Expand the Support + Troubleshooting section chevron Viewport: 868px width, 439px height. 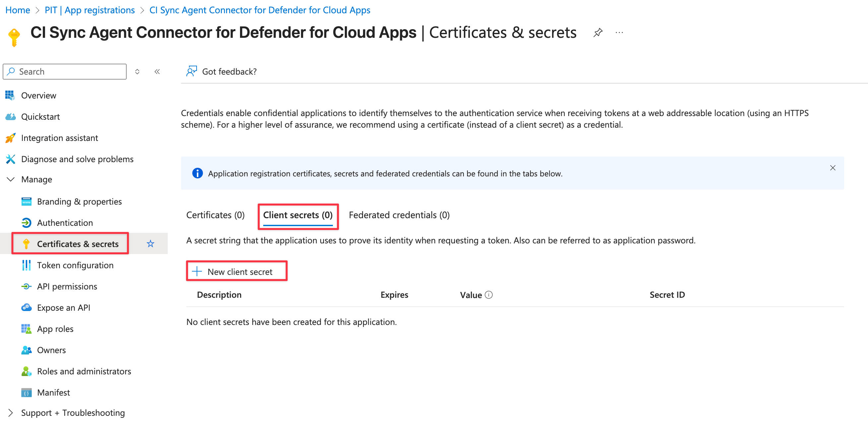tap(11, 413)
